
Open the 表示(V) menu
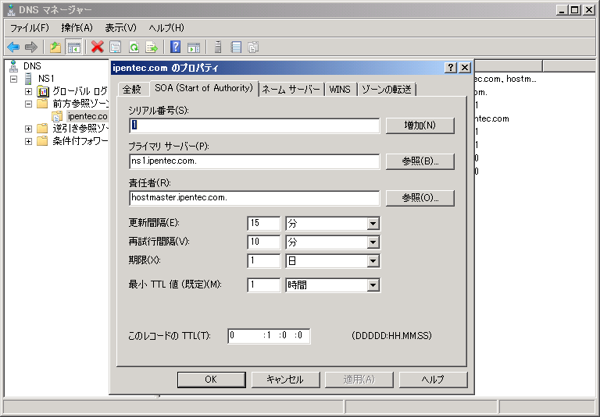[121, 28]
